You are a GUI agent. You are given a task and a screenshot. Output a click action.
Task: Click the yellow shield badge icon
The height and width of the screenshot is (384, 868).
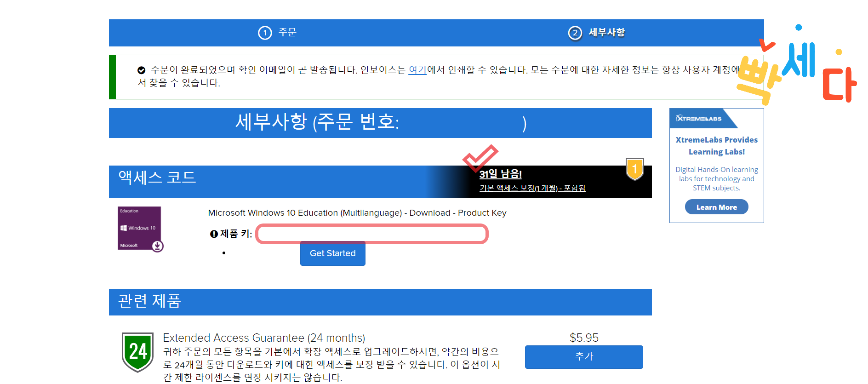[x=634, y=169]
